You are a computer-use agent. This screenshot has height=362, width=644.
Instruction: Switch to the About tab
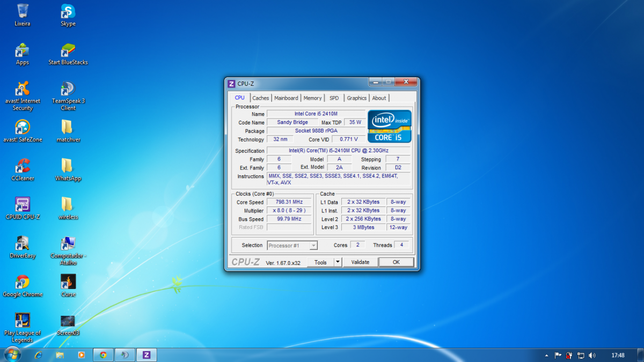tap(379, 98)
